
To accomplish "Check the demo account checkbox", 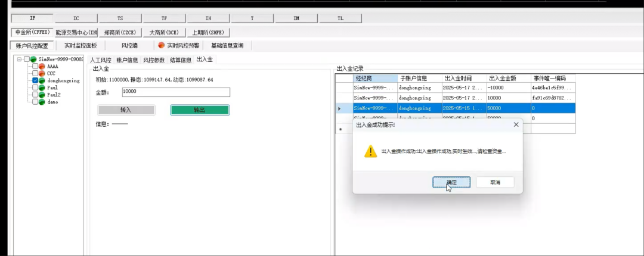I will [x=35, y=101].
